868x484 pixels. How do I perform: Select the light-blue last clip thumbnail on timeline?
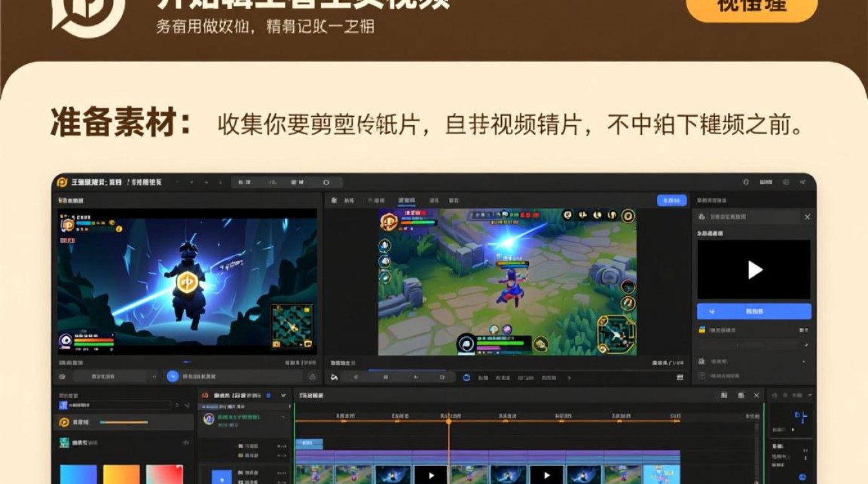point(661,475)
